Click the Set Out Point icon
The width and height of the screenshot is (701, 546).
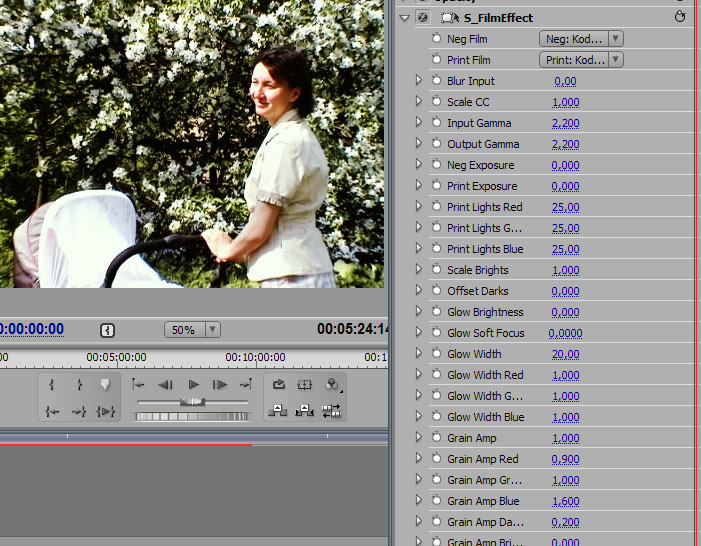pyautogui.click(x=79, y=385)
